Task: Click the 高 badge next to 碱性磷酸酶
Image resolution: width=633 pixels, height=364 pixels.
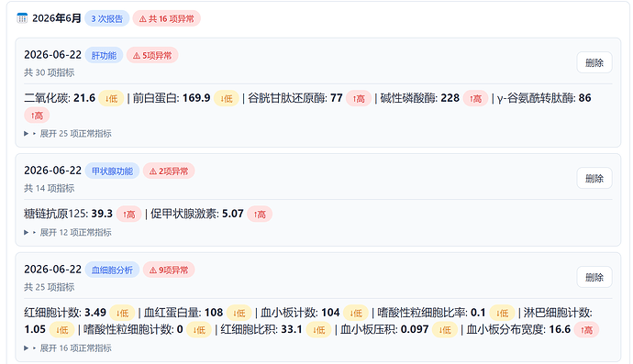Action: 476,98
